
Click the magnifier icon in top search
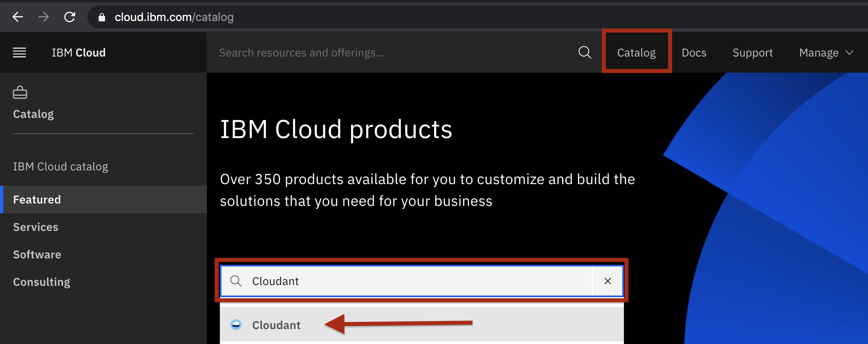pyautogui.click(x=585, y=52)
